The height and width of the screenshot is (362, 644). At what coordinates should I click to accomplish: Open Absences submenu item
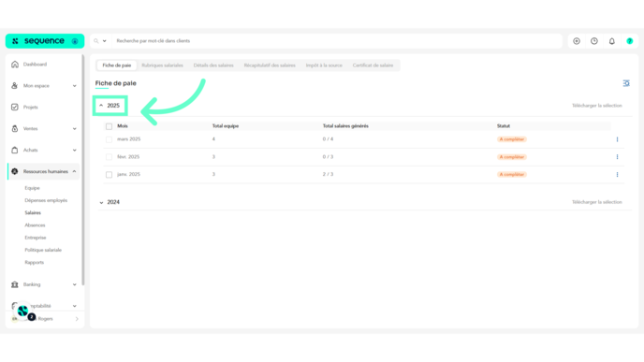point(35,224)
